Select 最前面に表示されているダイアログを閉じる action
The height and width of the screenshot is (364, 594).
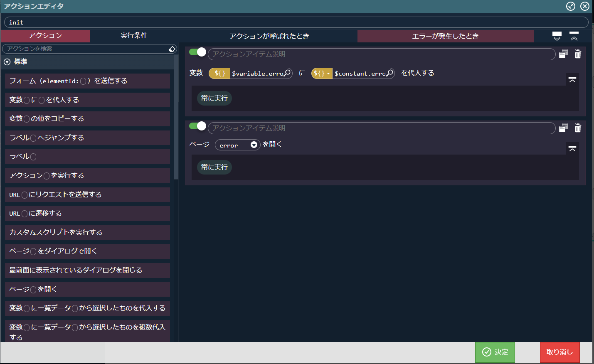click(x=87, y=271)
